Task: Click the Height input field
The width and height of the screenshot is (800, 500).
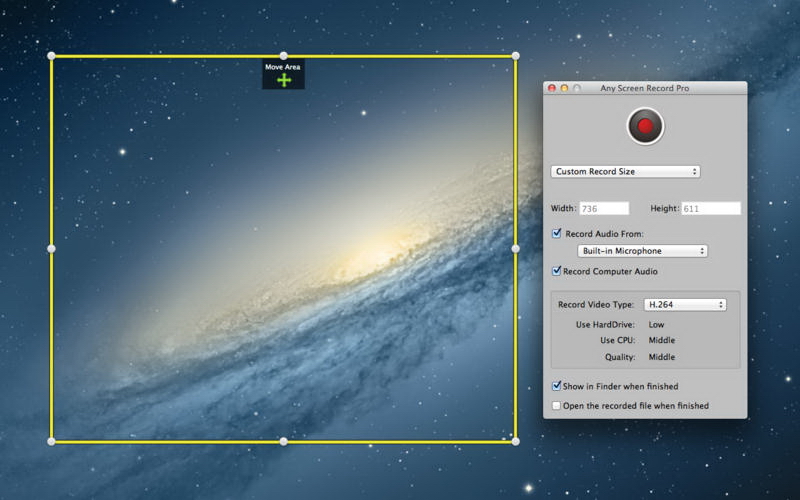Action: coord(710,209)
